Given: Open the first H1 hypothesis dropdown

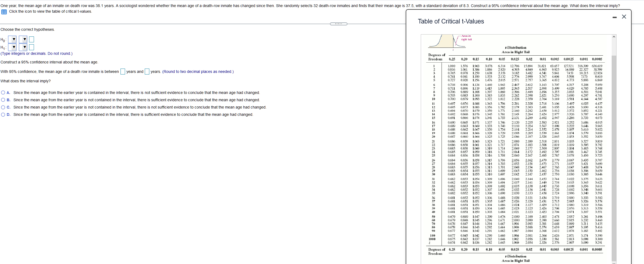Looking at the screenshot, I should click(12, 47).
